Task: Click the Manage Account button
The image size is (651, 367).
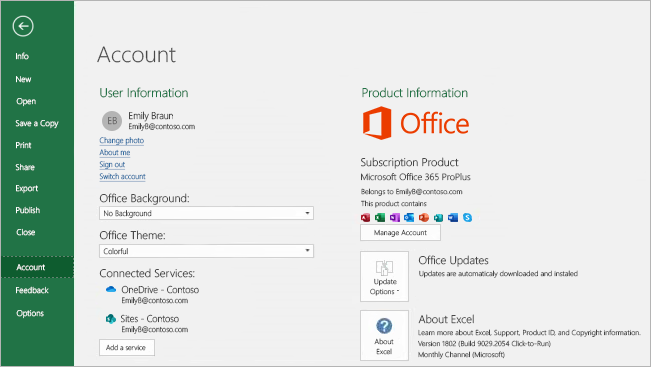Action: [400, 232]
